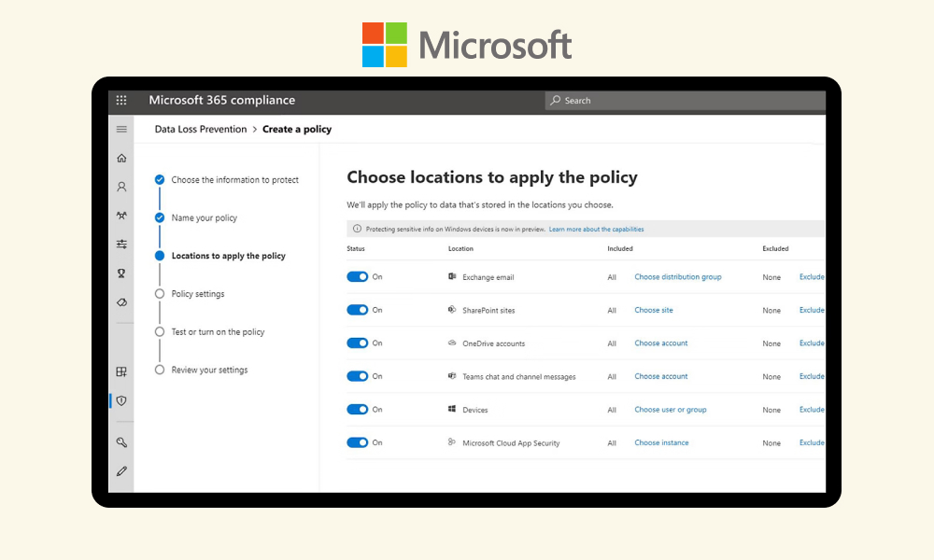The width and height of the screenshot is (934, 560).
Task: Jump to 'Test or turn on the policy' step
Action: click(x=218, y=332)
